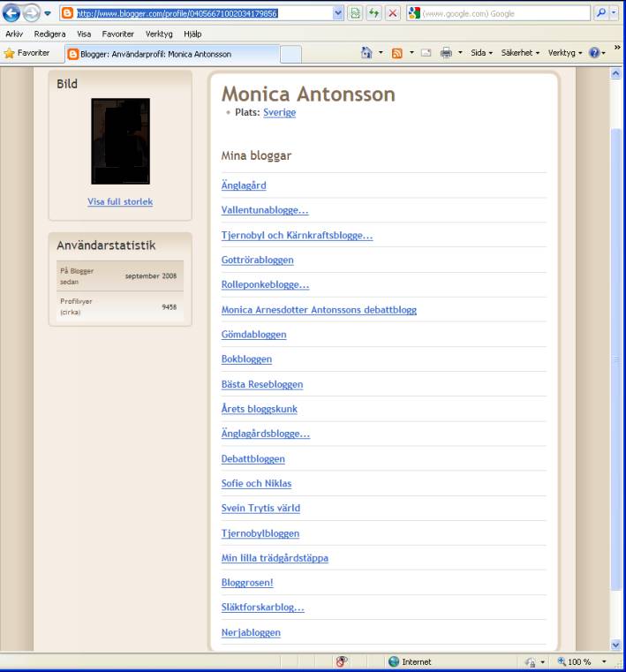This screenshot has width=626, height=672.
Task: Open the Visa menu
Action: click(x=84, y=34)
